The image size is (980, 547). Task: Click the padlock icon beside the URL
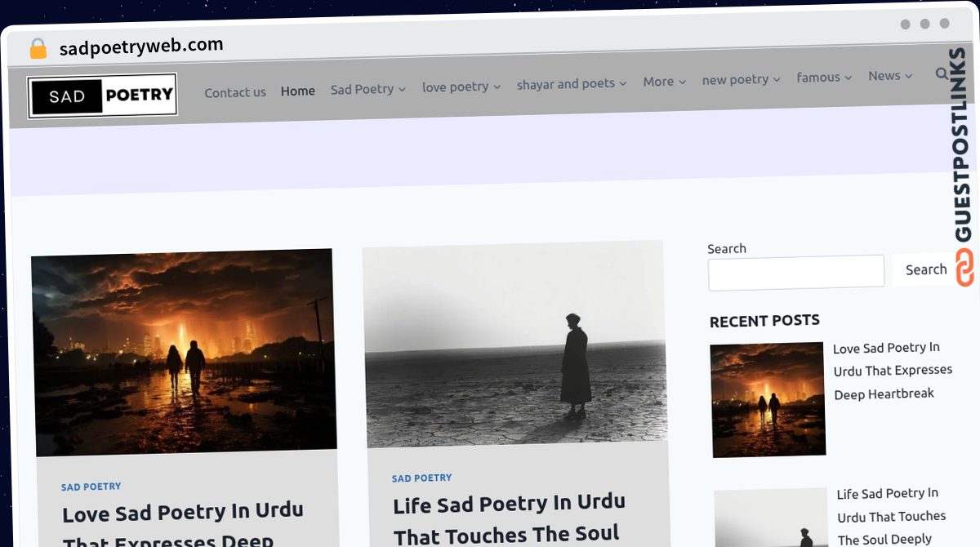38,49
